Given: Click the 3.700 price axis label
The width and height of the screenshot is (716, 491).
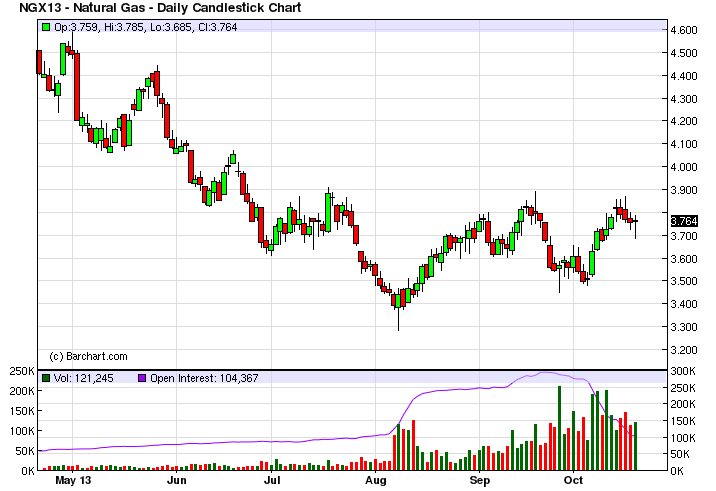Looking at the screenshot, I should (684, 236).
